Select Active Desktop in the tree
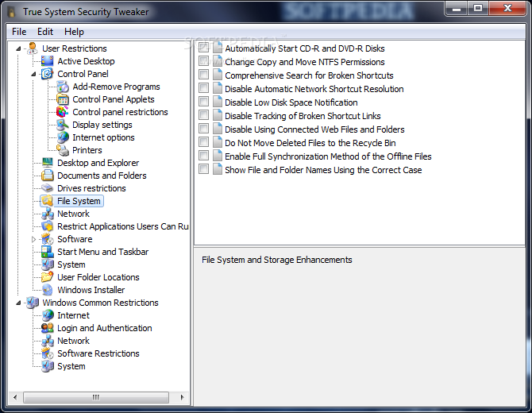Image resolution: width=532 pixels, height=413 pixels. coord(86,61)
